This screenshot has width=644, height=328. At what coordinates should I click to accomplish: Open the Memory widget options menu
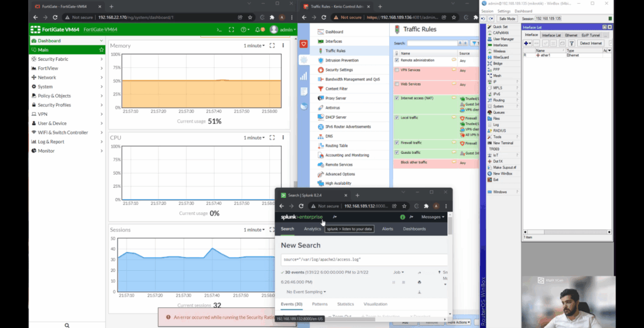pyautogui.click(x=283, y=46)
